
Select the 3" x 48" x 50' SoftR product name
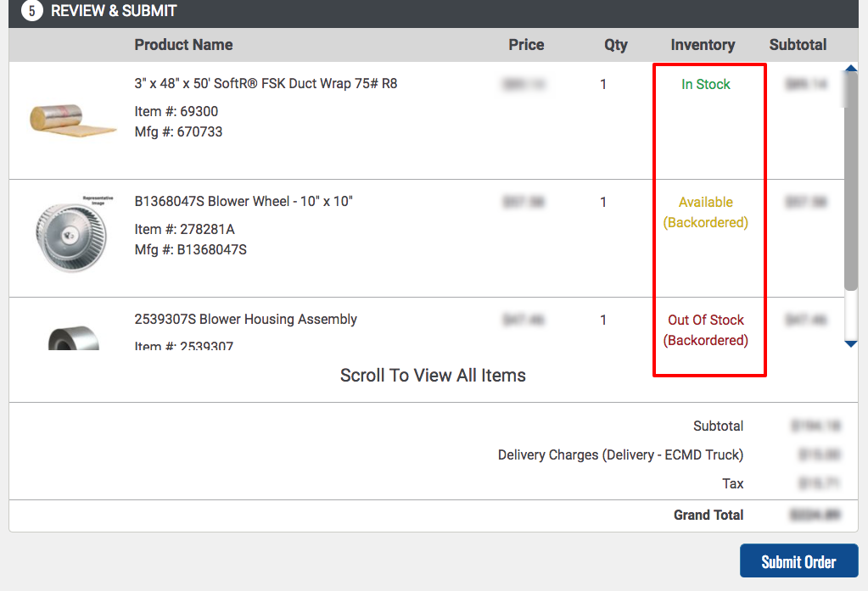(x=266, y=84)
